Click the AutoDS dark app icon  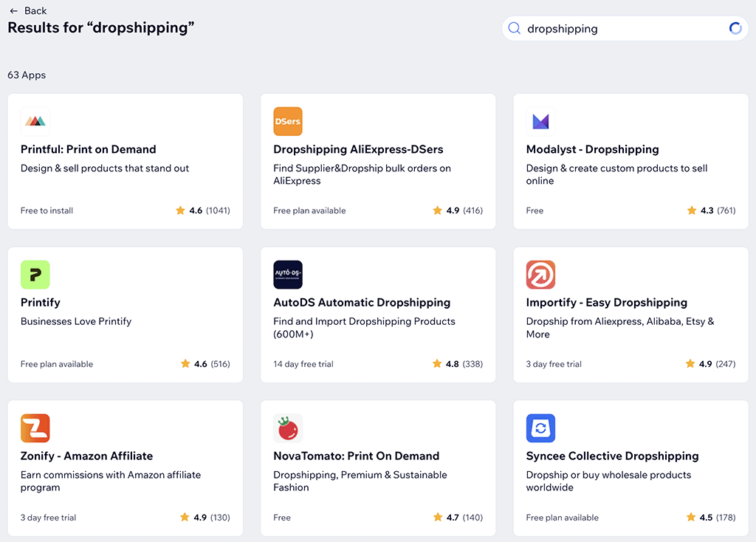tap(288, 275)
